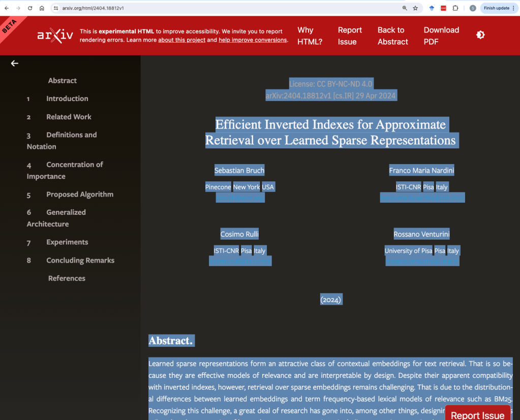Navigate to Proposed Algorithm in table of contents
Image resolution: width=520 pixels, height=420 pixels.
79,195
